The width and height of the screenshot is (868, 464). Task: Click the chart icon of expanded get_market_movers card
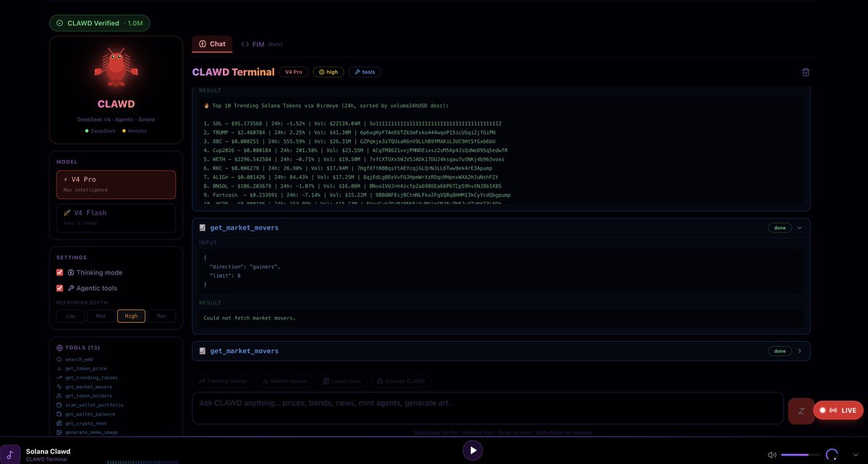(203, 228)
